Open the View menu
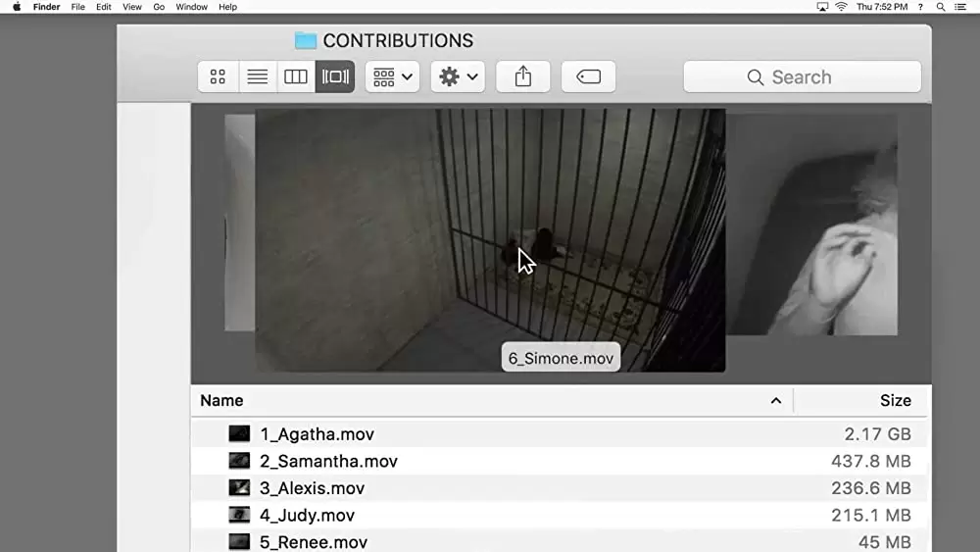This screenshot has width=980, height=552. 132,7
